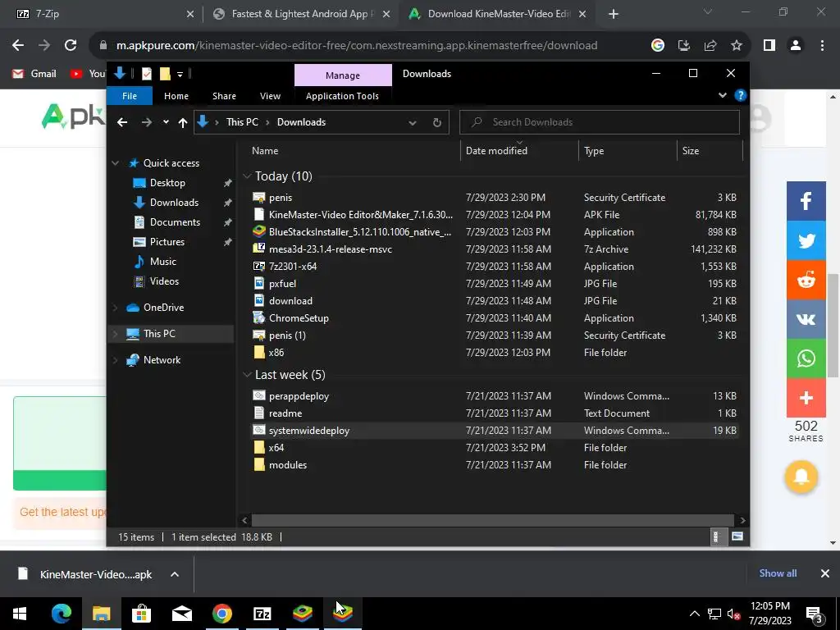Share page on Facebook

(806, 201)
